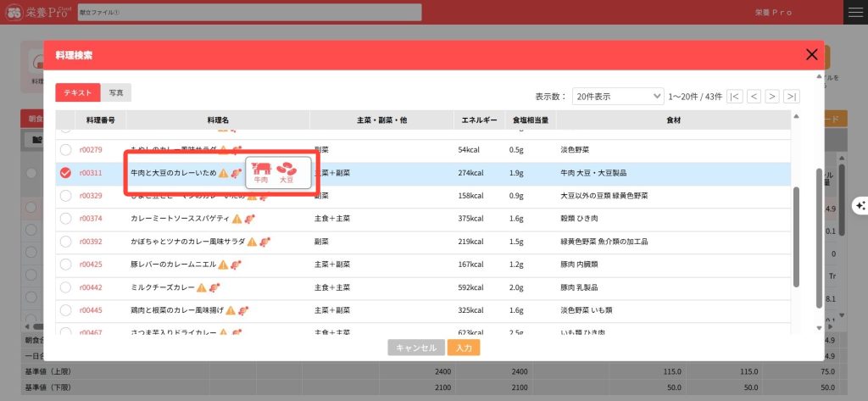Screen dimensions: 868x401
Task: Click warning icon for ミルクチーズカレー
Action: click(x=202, y=287)
